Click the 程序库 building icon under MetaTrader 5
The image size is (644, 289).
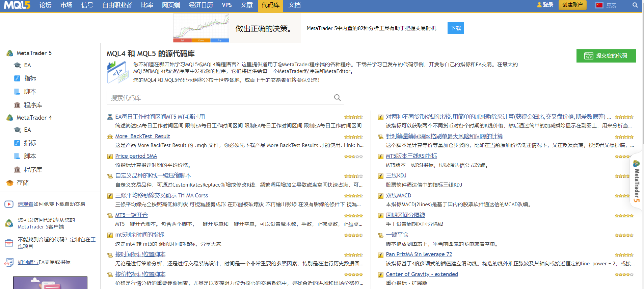(17, 105)
